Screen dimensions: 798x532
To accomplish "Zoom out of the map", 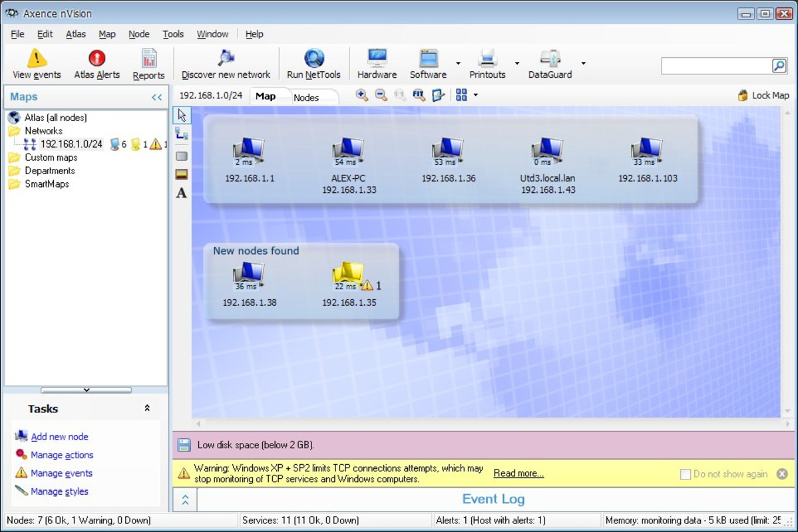I will click(x=381, y=95).
